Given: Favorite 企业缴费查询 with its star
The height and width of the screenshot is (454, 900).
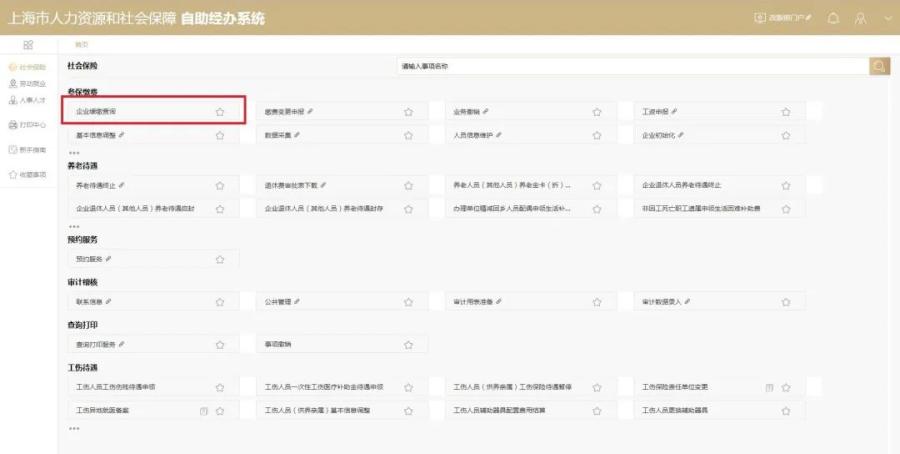Looking at the screenshot, I should click(x=220, y=112).
